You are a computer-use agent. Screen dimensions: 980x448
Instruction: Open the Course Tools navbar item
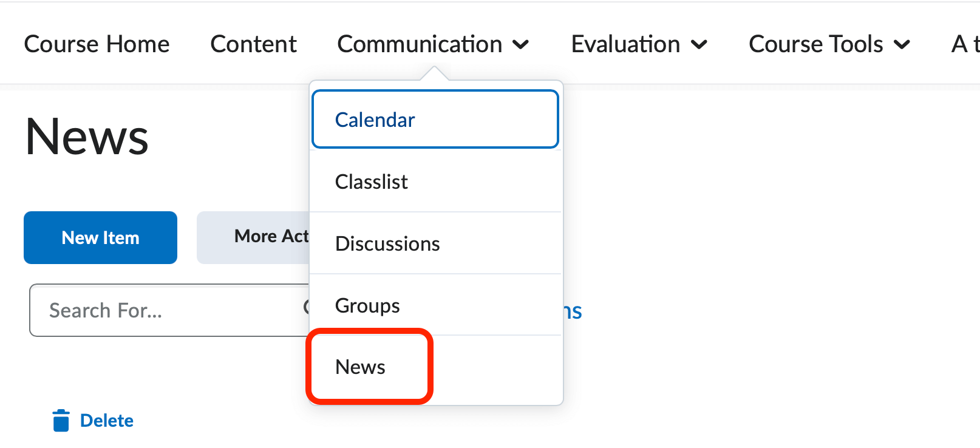pyautogui.click(x=815, y=44)
